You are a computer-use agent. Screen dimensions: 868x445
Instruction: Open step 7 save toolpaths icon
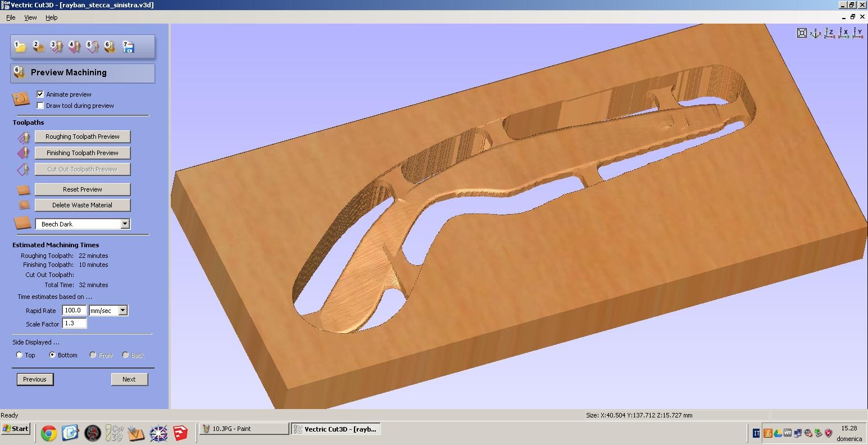pos(128,47)
